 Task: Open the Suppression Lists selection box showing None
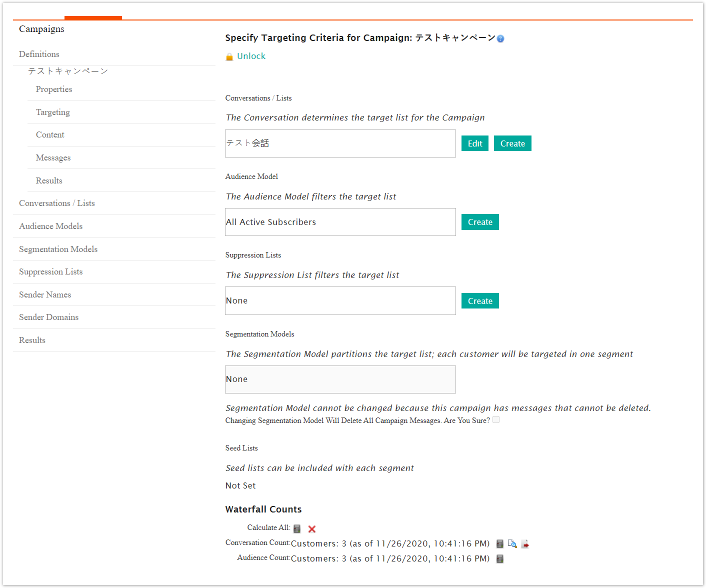pos(340,300)
